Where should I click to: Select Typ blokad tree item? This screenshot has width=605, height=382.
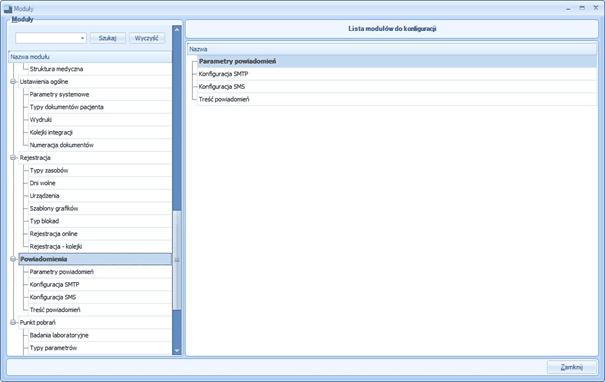tap(44, 221)
